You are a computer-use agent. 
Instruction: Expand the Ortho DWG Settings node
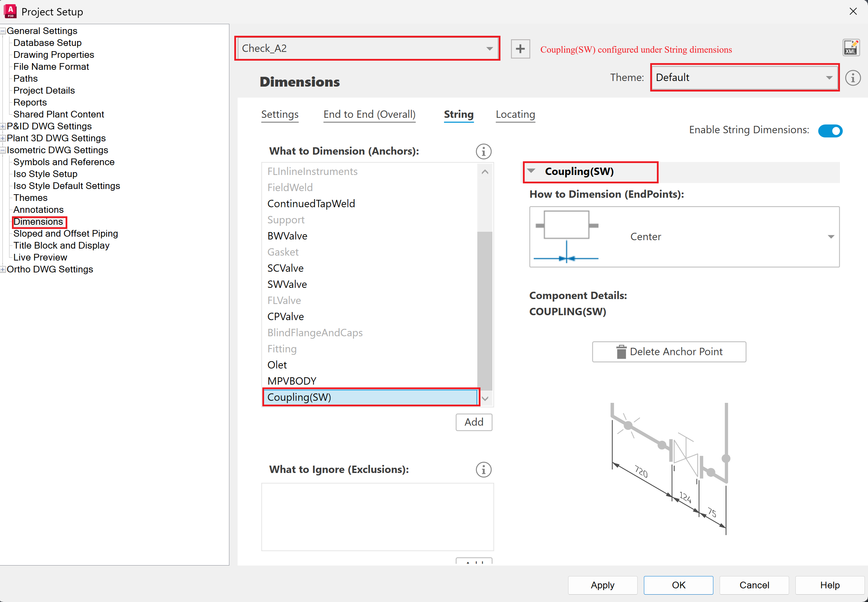click(3, 269)
